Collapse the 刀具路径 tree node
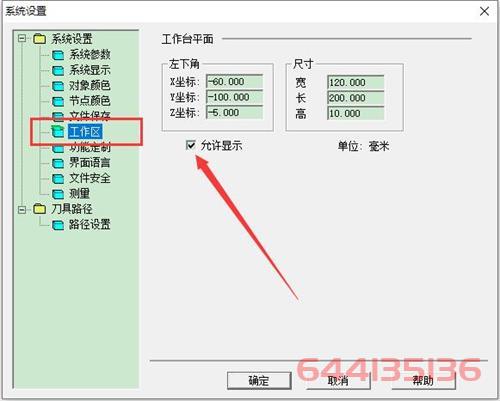The height and width of the screenshot is (401, 500). point(22,209)
